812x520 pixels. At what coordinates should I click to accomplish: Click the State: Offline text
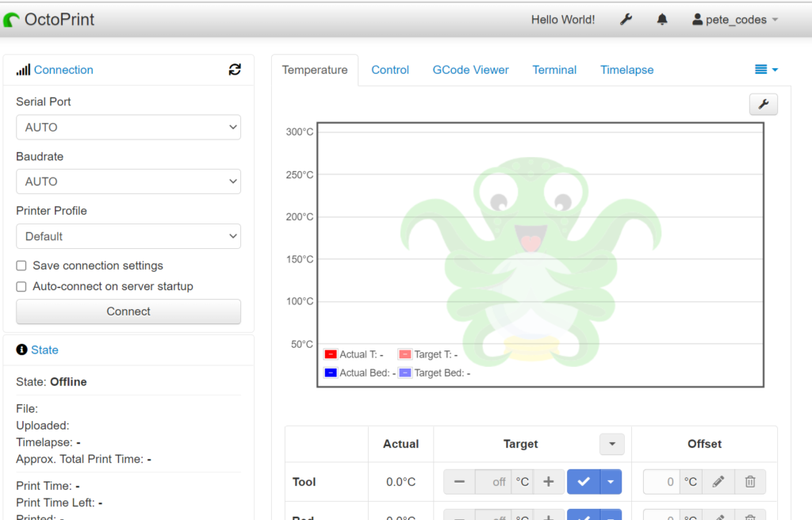pos(52,382)
